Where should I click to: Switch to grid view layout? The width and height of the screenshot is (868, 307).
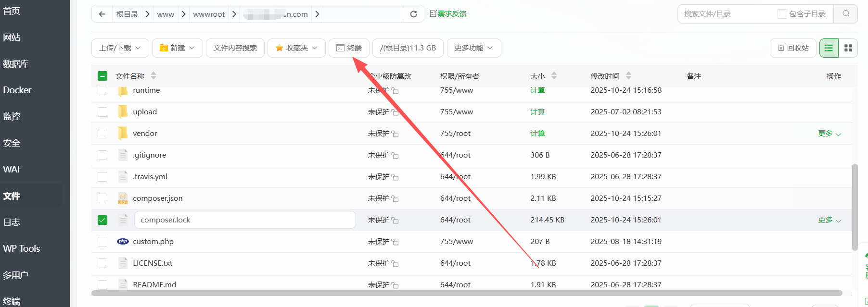point(848,48)
